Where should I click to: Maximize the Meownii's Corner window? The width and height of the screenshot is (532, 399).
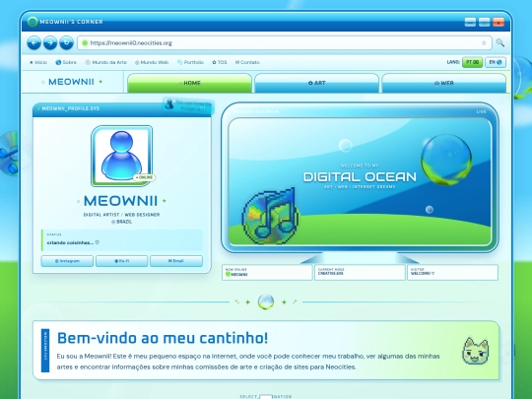484,22
